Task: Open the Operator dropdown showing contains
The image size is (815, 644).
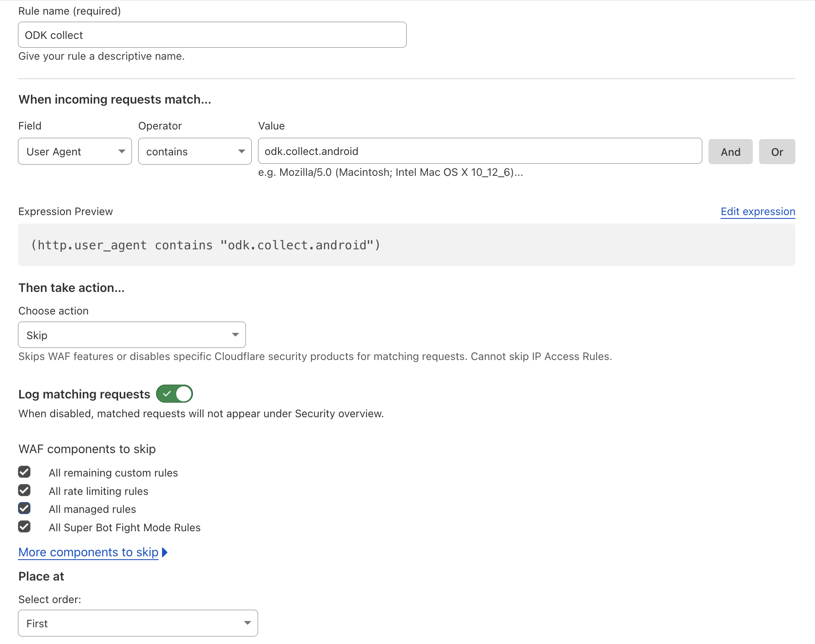Action: click(x=195, y=151)
